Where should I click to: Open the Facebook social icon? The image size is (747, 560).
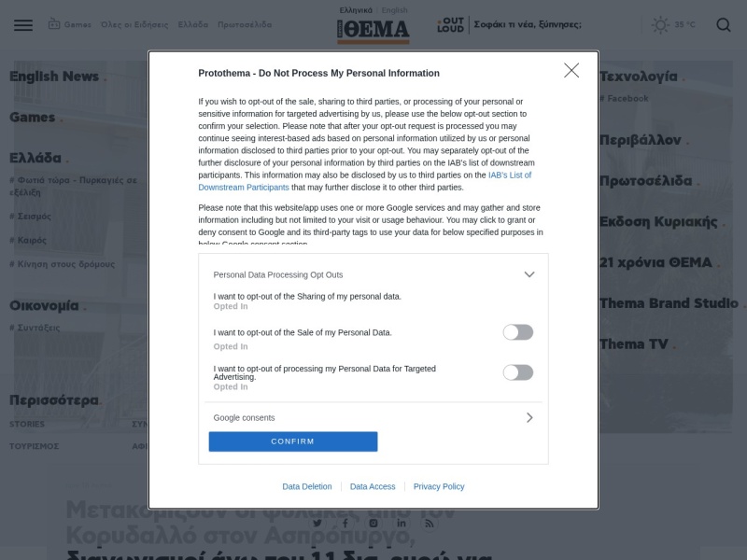click(345, 524)
